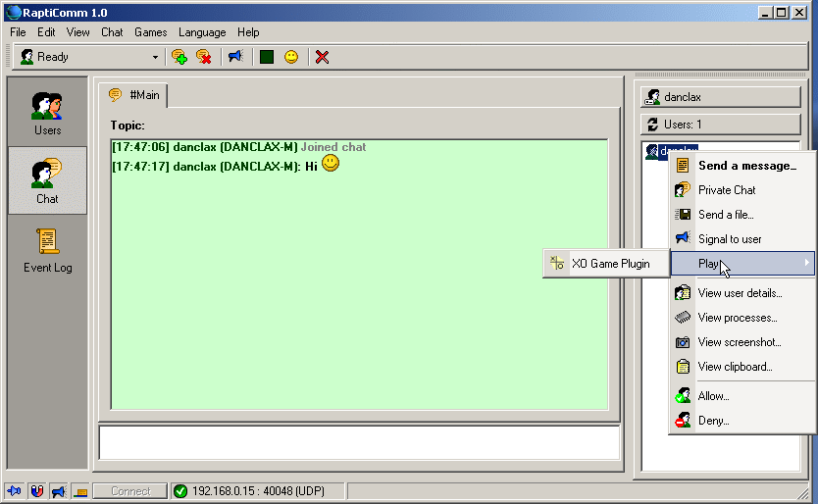
Task: Choose View clipboard in context menu
Action: click(742, 367)
